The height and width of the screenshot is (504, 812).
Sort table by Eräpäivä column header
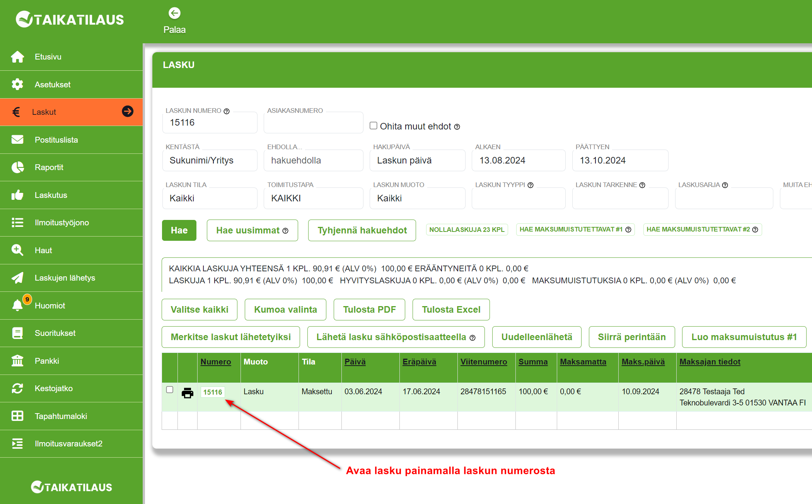tap(419, 362)
